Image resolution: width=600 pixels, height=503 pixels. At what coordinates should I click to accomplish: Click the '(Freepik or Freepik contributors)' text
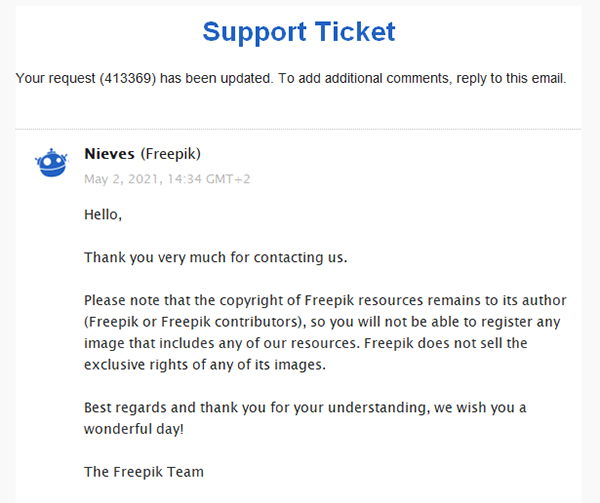(195, 322)
